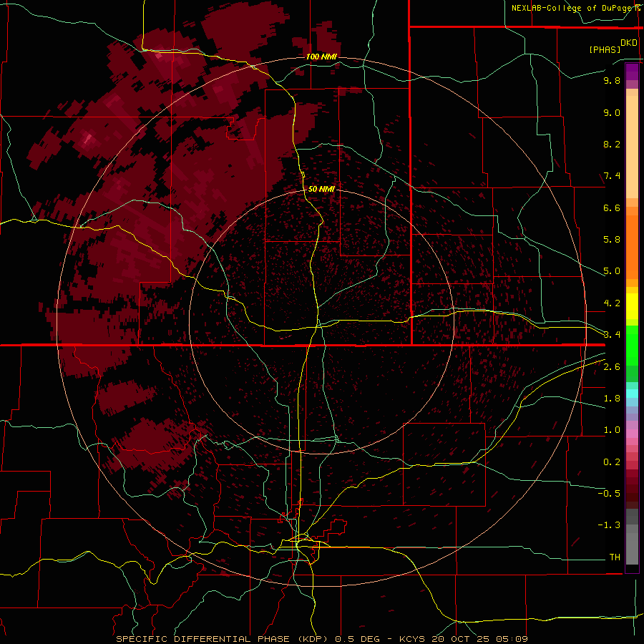This screenshot has width=644, height=644.
Task: Click the 0.2 scale value
Action: pyautogui.click(x=612, y=462)
